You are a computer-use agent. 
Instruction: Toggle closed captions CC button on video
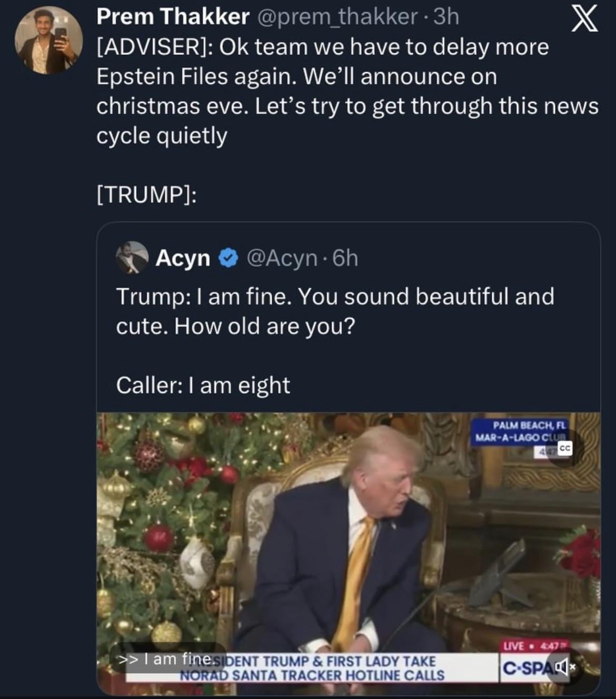coord(564,448)
